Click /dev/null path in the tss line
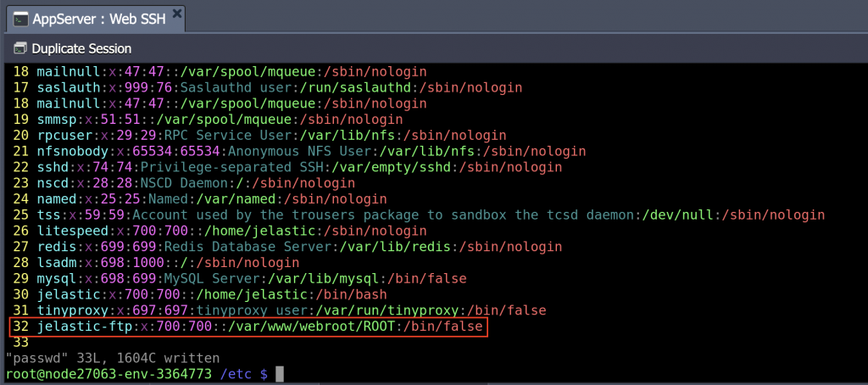The image size is (868, 385). [x=677, y=215]
